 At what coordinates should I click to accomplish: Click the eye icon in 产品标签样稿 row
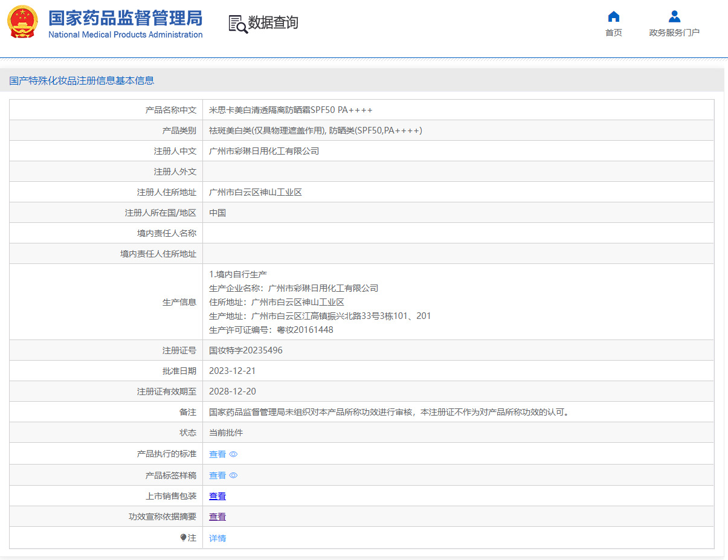(233, 475)
